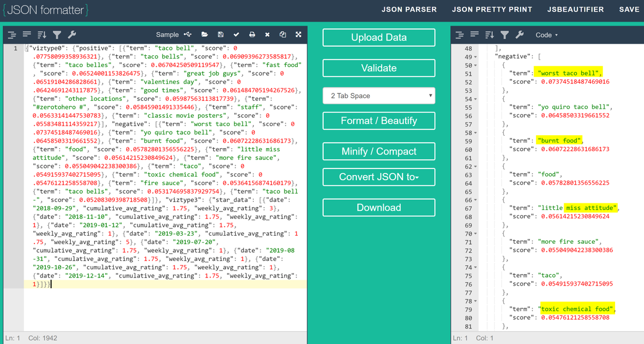Image resolution: width=644 pixels, height=344 pixels.
Task: Click the Ln: 1 status in right panel
Action: (461, 338)
